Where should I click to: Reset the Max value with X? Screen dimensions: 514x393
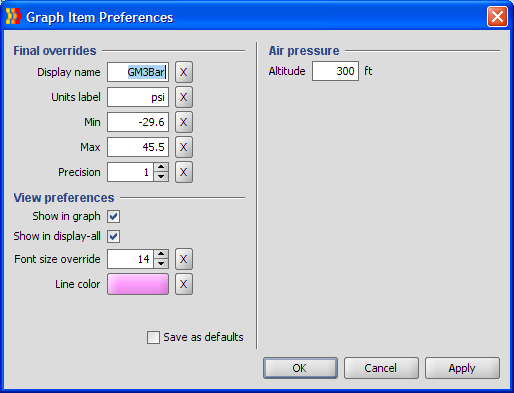(184, 147)
